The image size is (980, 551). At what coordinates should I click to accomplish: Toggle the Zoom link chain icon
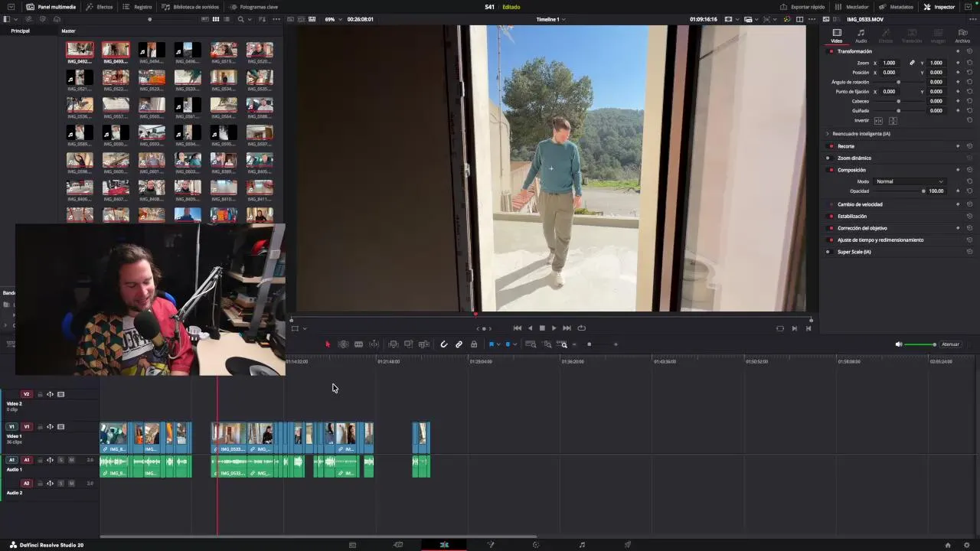[912, 63]
